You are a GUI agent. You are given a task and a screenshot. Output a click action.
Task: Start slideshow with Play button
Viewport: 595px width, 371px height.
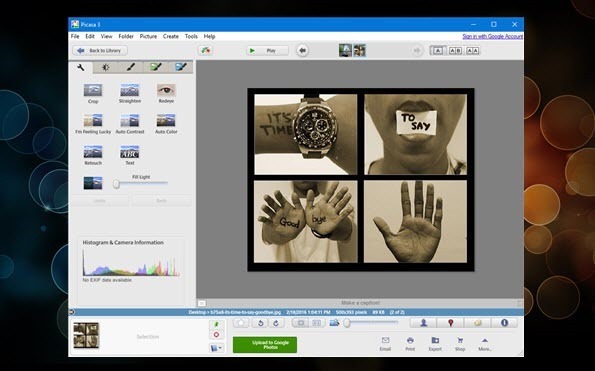[267, 50]
